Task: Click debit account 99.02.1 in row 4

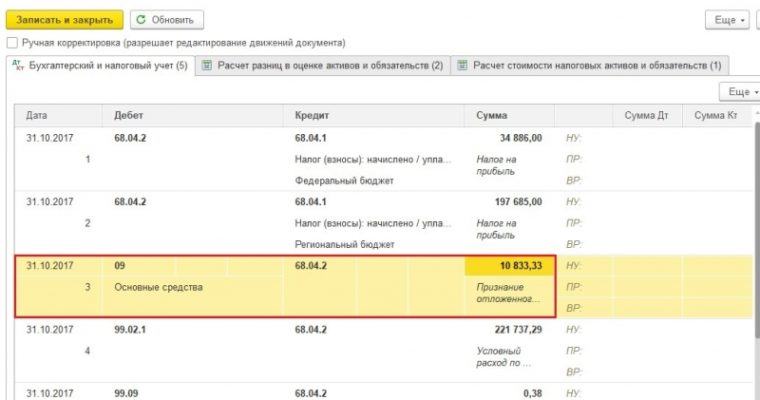Action: tap(135, 329)
